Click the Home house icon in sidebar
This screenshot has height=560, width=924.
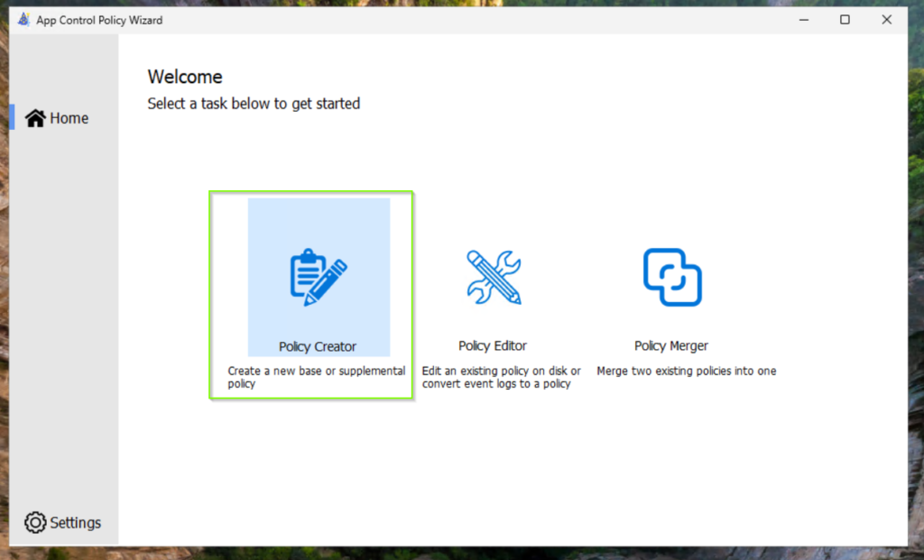(35, 118)
